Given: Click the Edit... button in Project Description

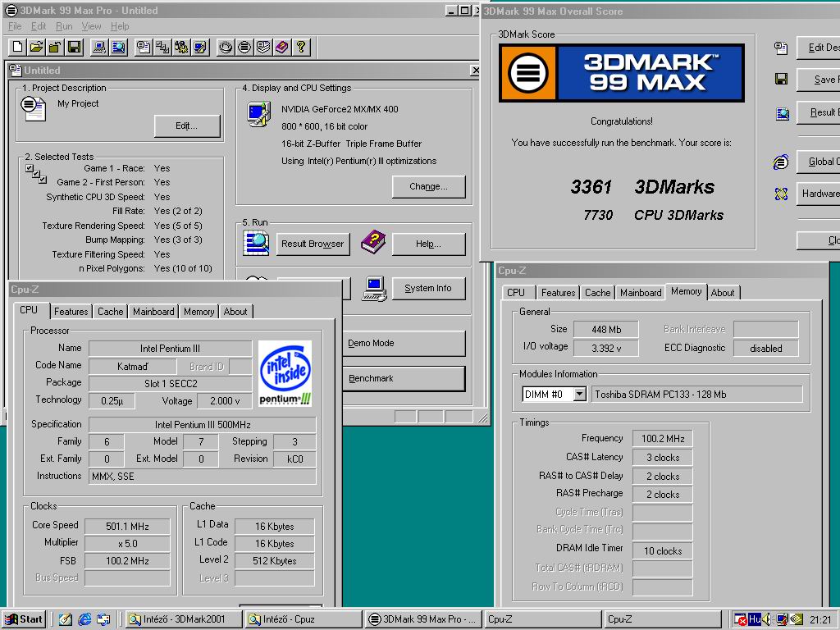Looking at the screenshot, I should (x=187, y=126).
